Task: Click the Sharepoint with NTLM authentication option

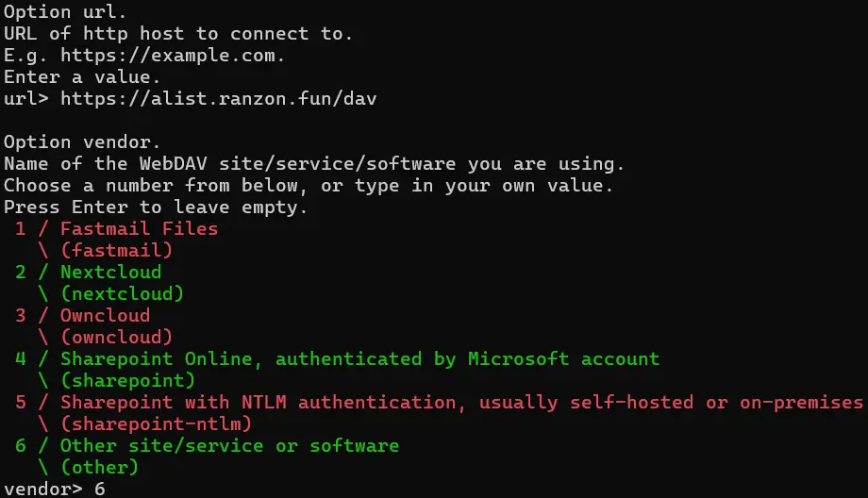Action: (461, 402)
